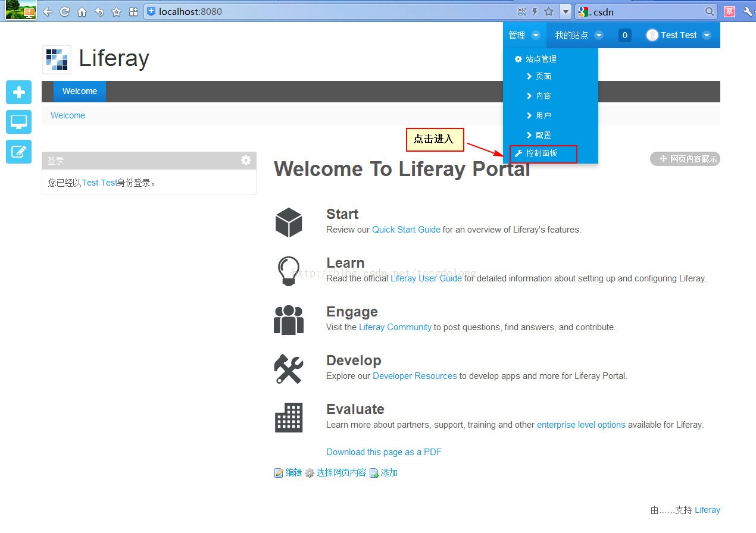Click the 站点管理 gear heading

click(x=536, y=59)
